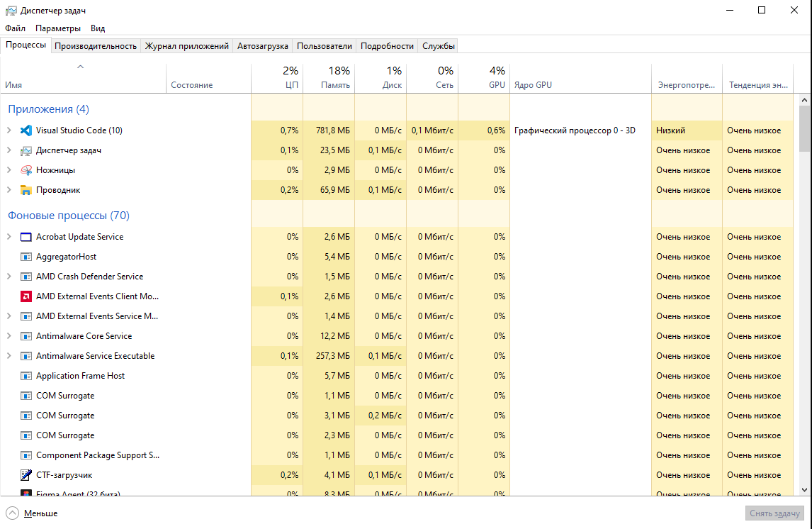Open the Службы tab
This screenshot has width=812, height=529.
point(439,46)
